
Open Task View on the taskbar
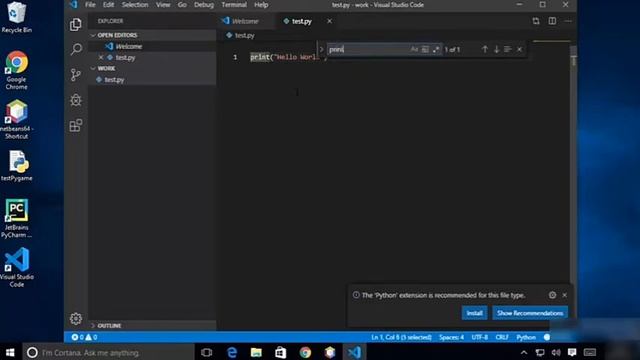tap(207, 352)
